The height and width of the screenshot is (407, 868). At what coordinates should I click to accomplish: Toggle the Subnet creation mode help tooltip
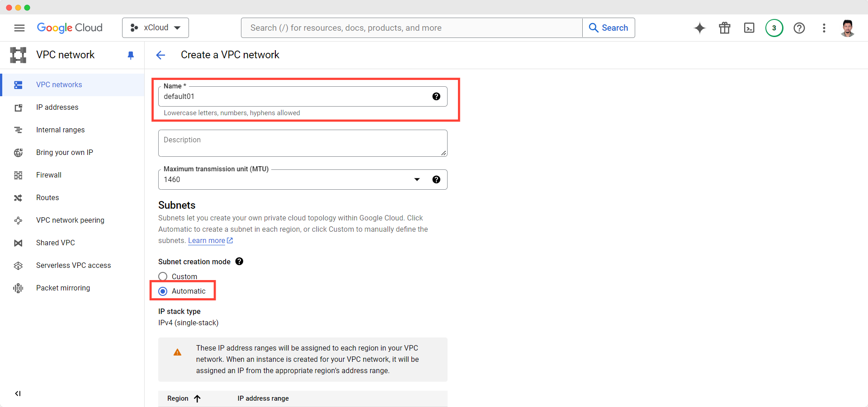pos(239,262)
